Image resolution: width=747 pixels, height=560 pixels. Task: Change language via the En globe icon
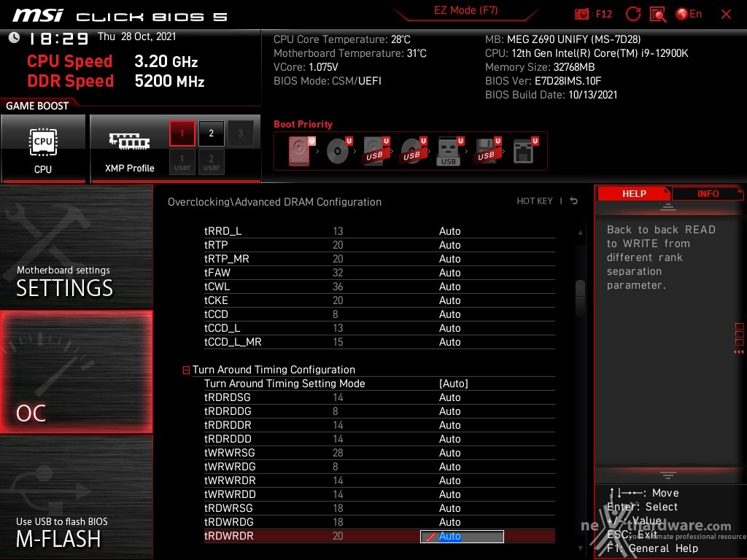coord(689,14)
